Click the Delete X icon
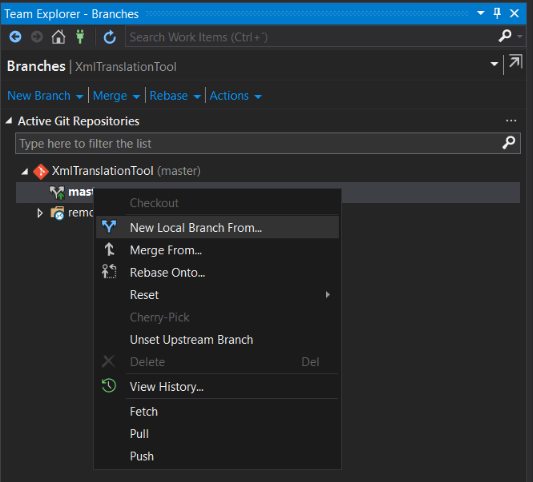533x482 pixels. point(108,361)
